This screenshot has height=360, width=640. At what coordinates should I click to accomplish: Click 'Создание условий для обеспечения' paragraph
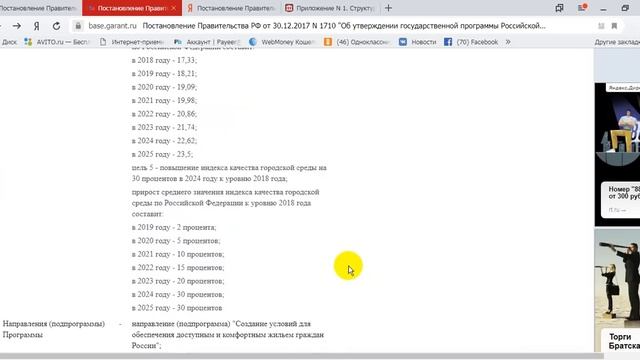228,335
